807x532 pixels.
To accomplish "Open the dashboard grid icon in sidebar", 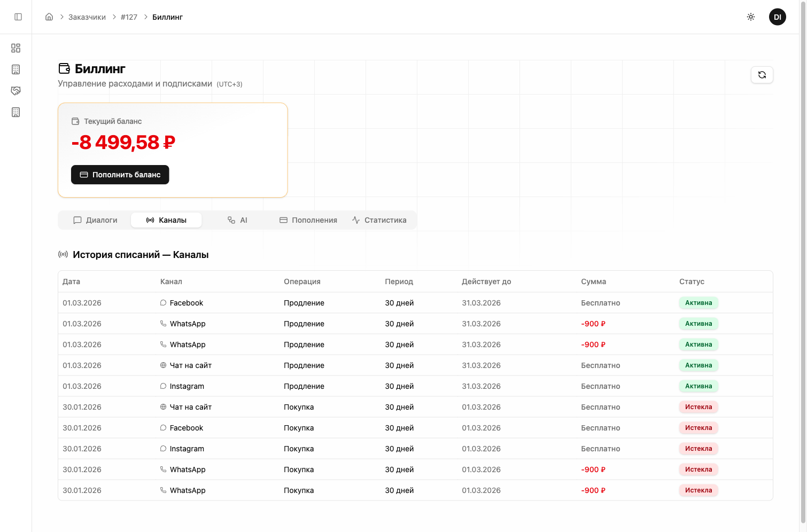I will (x=16, y=48).
